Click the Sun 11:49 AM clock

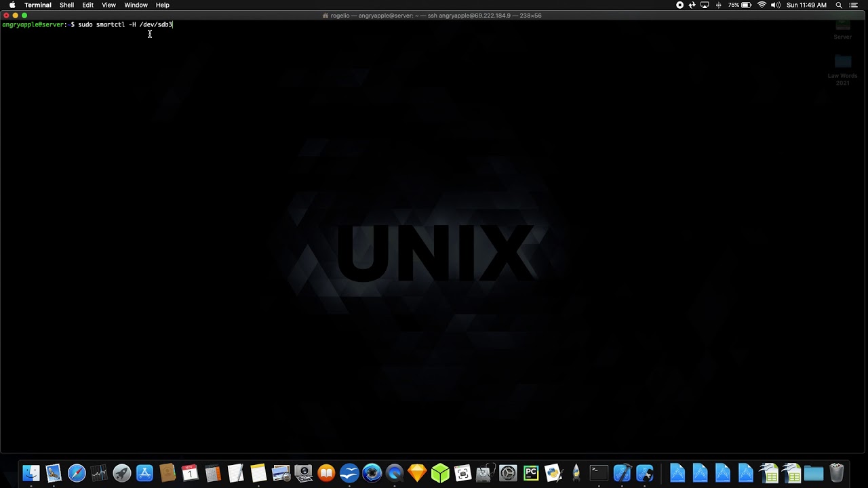click(x=806, y=5)
